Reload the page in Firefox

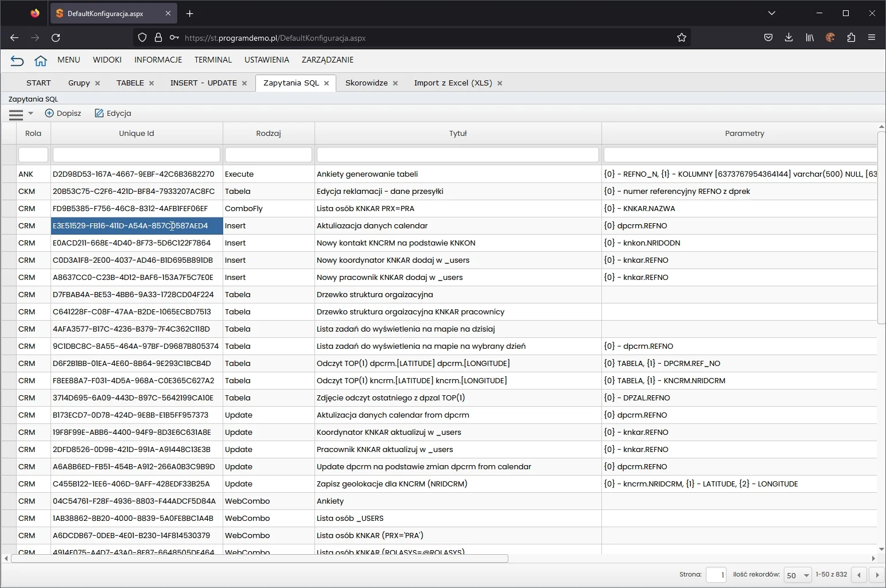56,38
